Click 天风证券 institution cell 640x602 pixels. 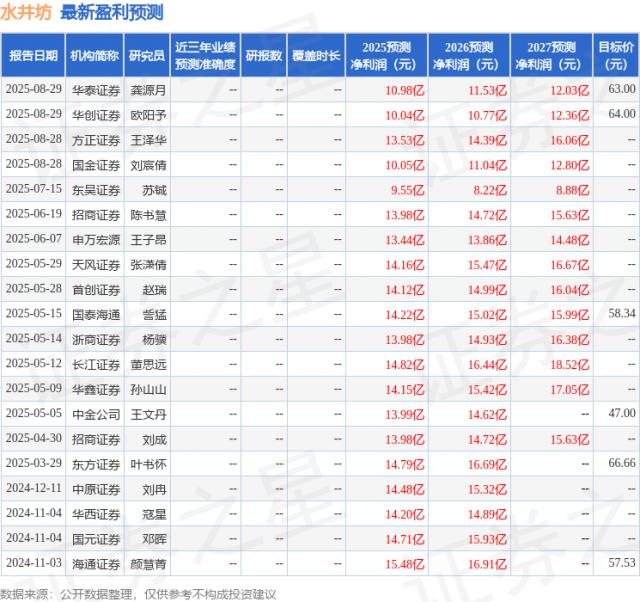[96, 264]
